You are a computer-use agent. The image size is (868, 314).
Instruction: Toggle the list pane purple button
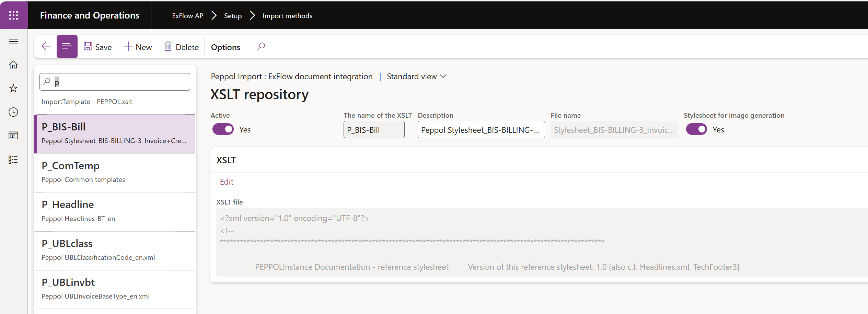pyautogui.click(x=67, y=46)
